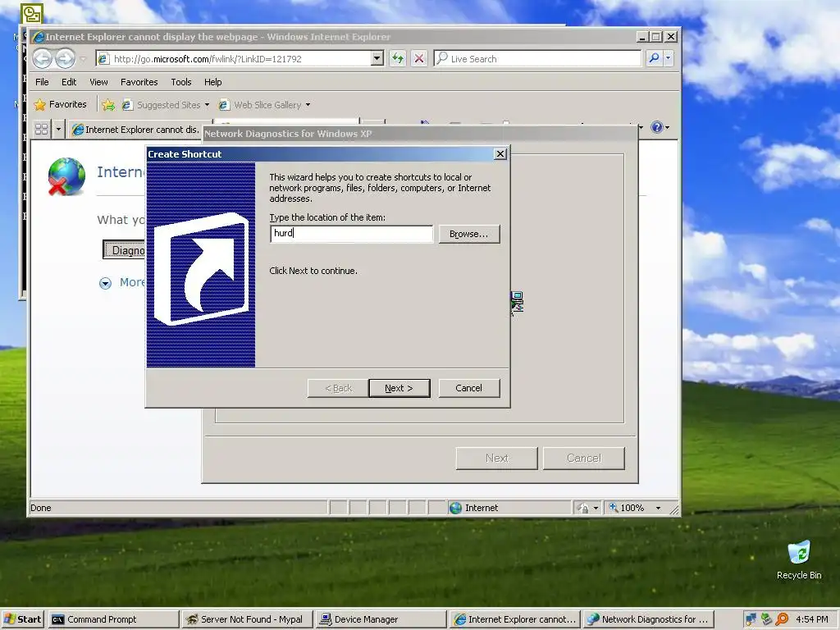Click the Back arrow in Internet Explorer

[43, 58]
